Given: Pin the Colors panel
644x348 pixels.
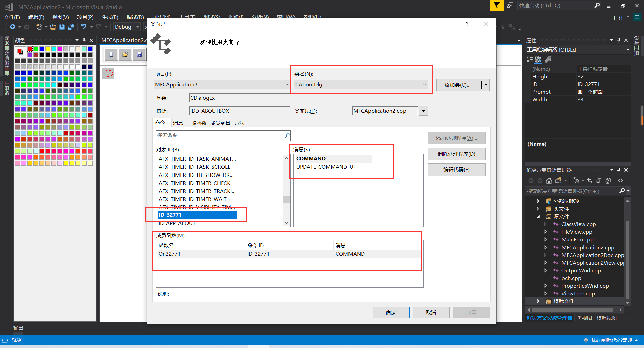Looking at the screenshot, I should tap(84, 40).
